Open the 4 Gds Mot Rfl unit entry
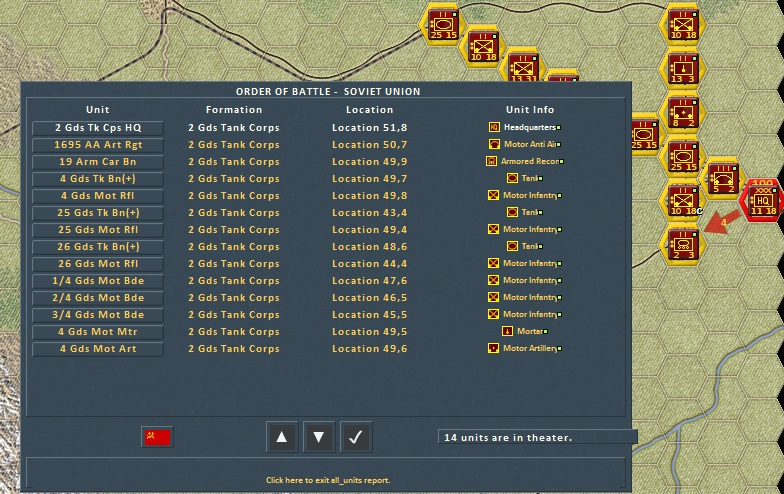Image resolution: width=784 pixels, height=494 pixels. (98, 196)
